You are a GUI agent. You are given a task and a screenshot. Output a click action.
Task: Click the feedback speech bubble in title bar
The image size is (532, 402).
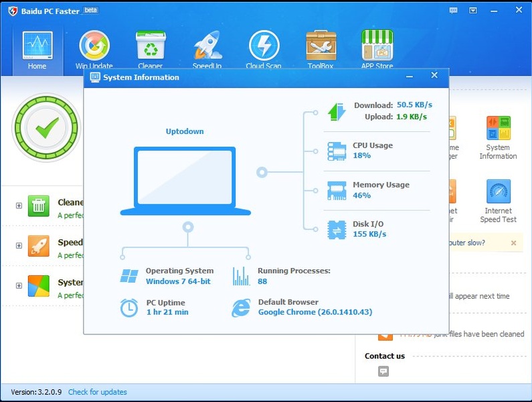454,10
